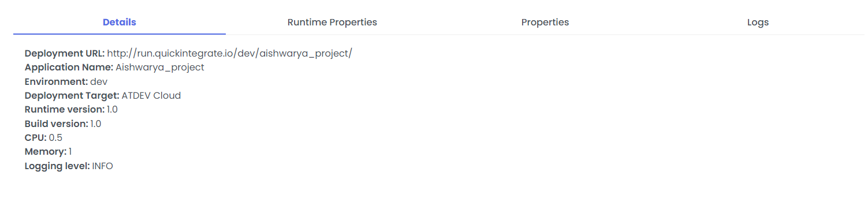Click the Logging level label
Image resolution: width=868 pixels, height=224 pixels.
(57, 166)
